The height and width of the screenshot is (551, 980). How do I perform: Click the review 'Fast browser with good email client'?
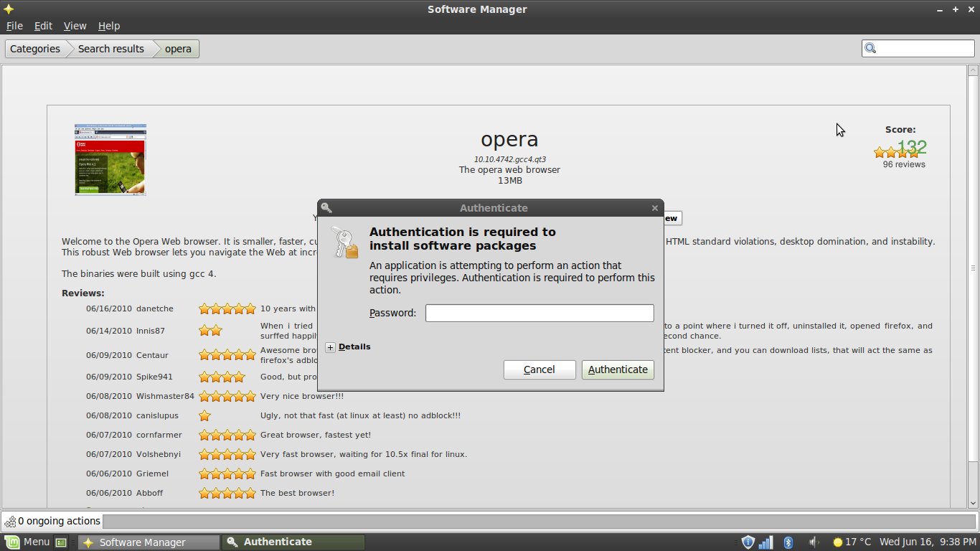click(x=332, y=474)
